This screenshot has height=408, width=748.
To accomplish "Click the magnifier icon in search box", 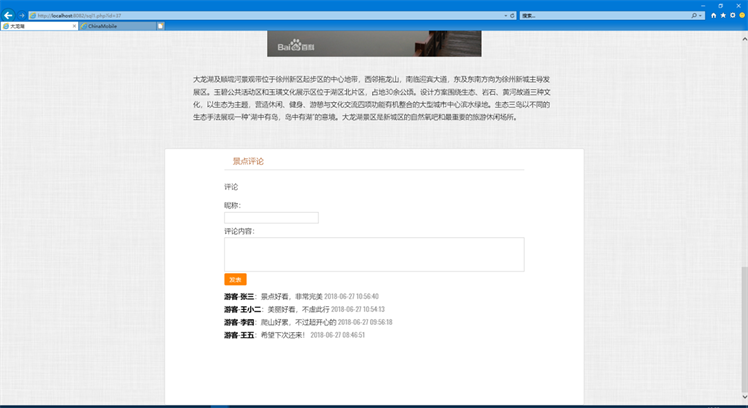I will (693, 16).
